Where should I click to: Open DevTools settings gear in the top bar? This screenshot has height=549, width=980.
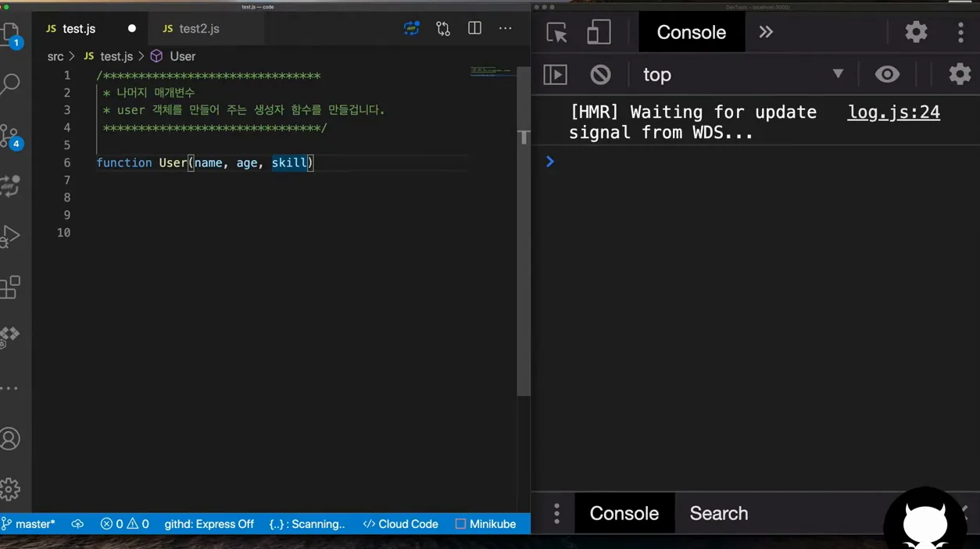point(916,32)
